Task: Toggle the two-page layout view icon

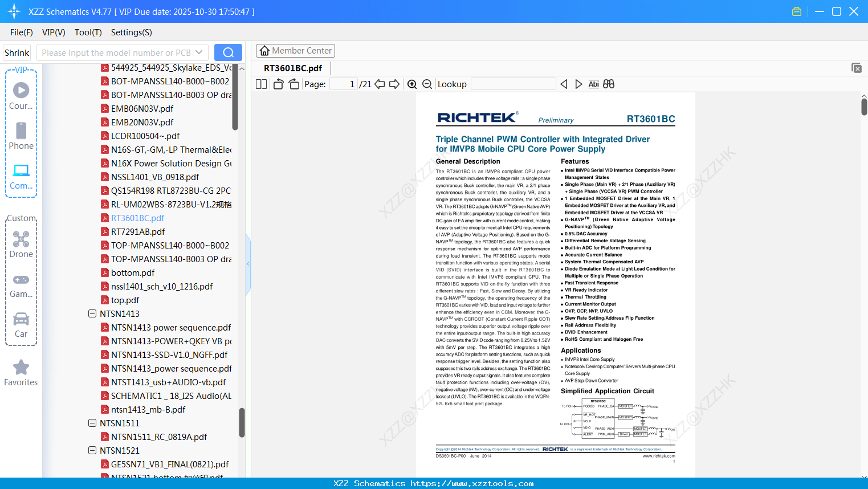Action: click(261, 84)
